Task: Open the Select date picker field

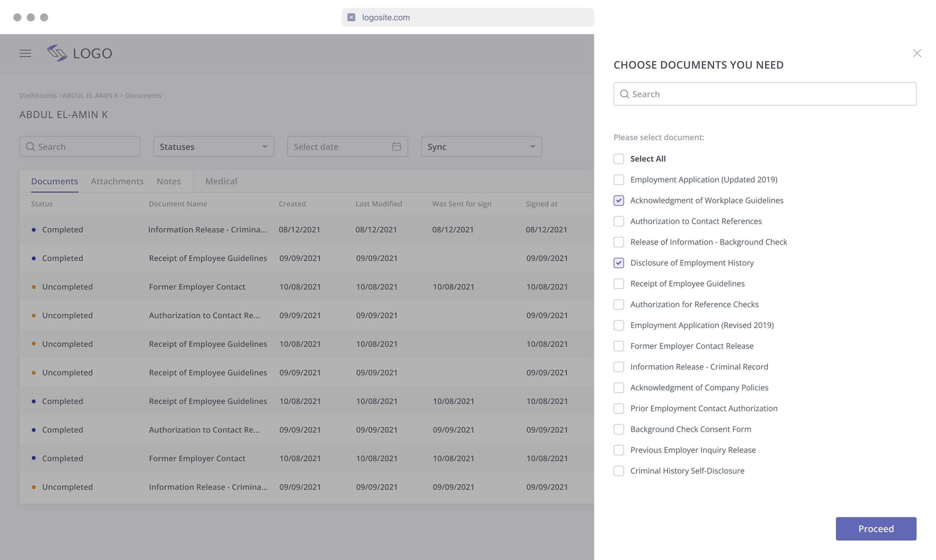Action: point(340,146)
